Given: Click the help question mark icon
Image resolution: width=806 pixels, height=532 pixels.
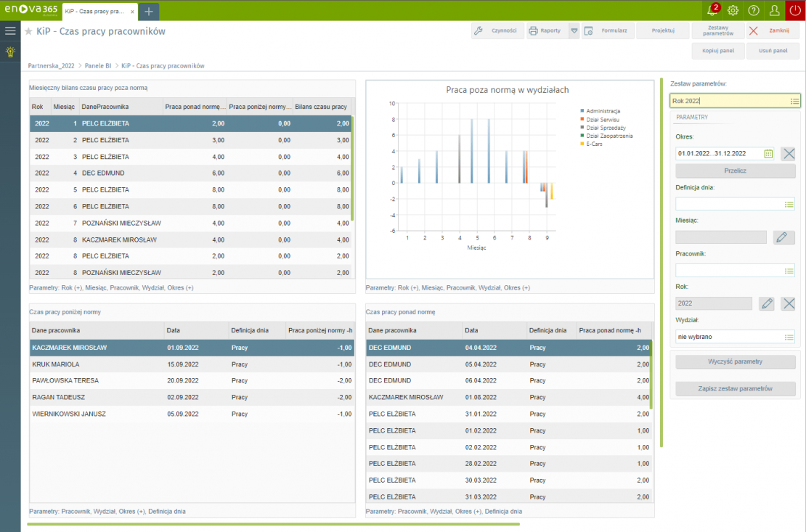Looking at the screenshot, I should (754, 10).
